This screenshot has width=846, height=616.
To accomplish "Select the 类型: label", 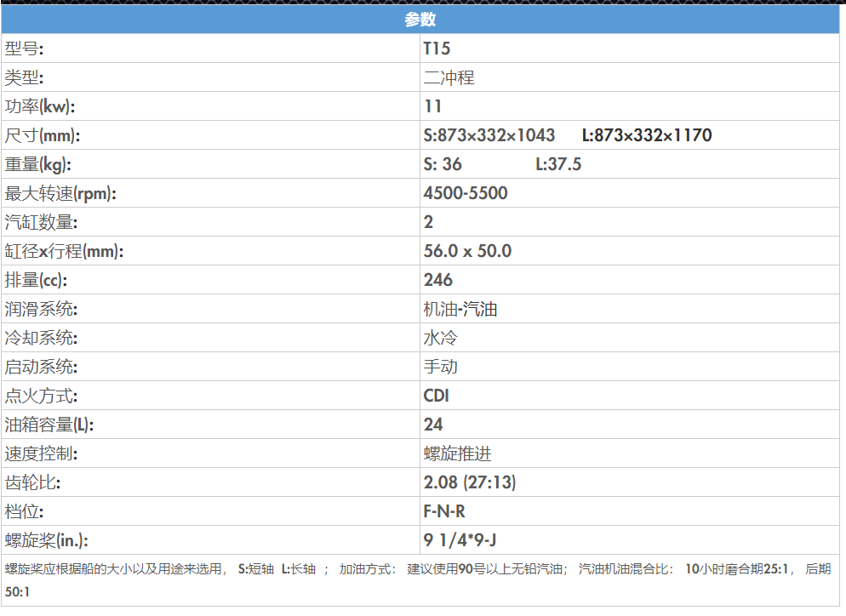I will pos(24,77).
